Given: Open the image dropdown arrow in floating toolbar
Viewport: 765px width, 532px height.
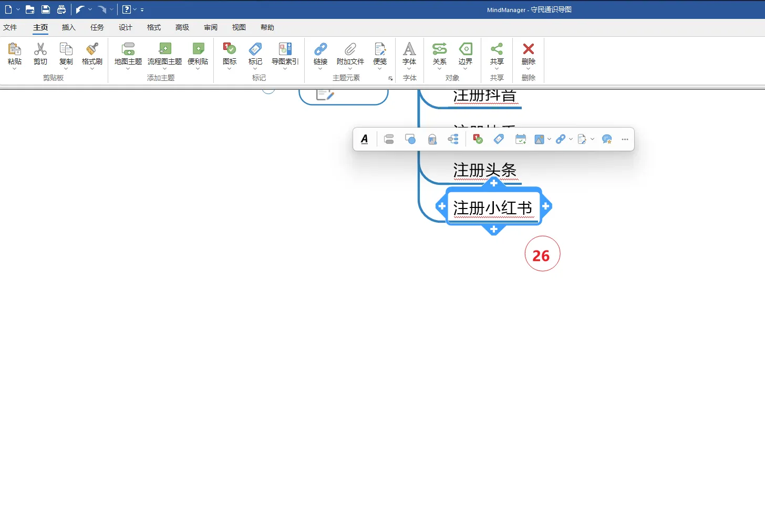Looking at the screenshot, I should tap(550, 139).
